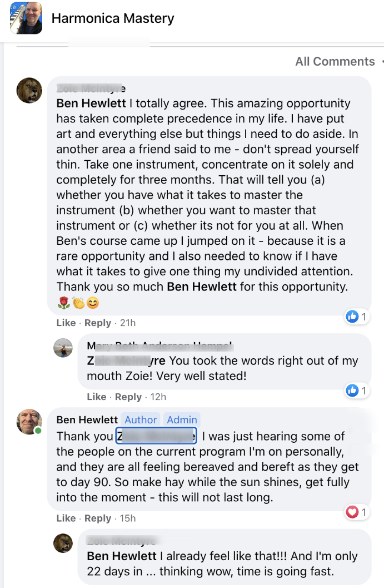Like Ben Hewlett's 'make hay' comment
Image resolution: width=384 pixels, height=588 pixels.
pos(66,518)
